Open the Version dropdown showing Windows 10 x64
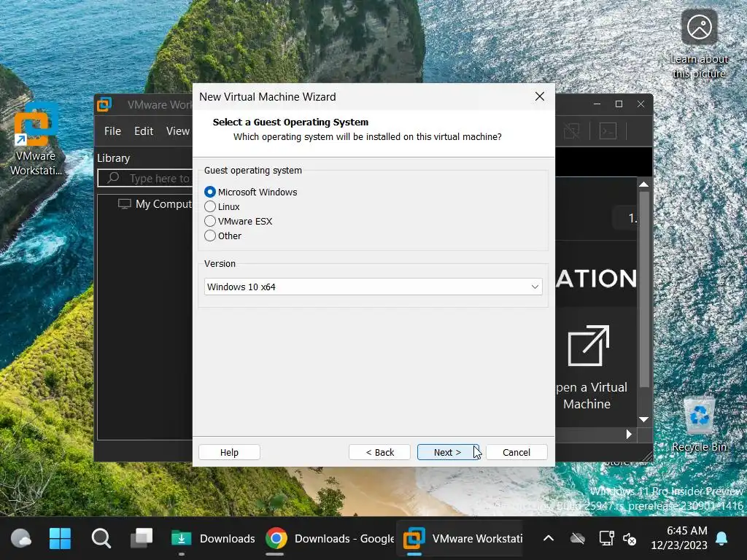The height and width of the screenshot is (560, 747). (x=373, y=287)
